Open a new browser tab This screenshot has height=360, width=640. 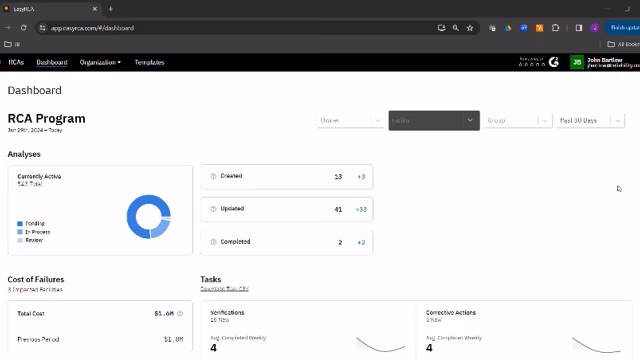point(111,9)
